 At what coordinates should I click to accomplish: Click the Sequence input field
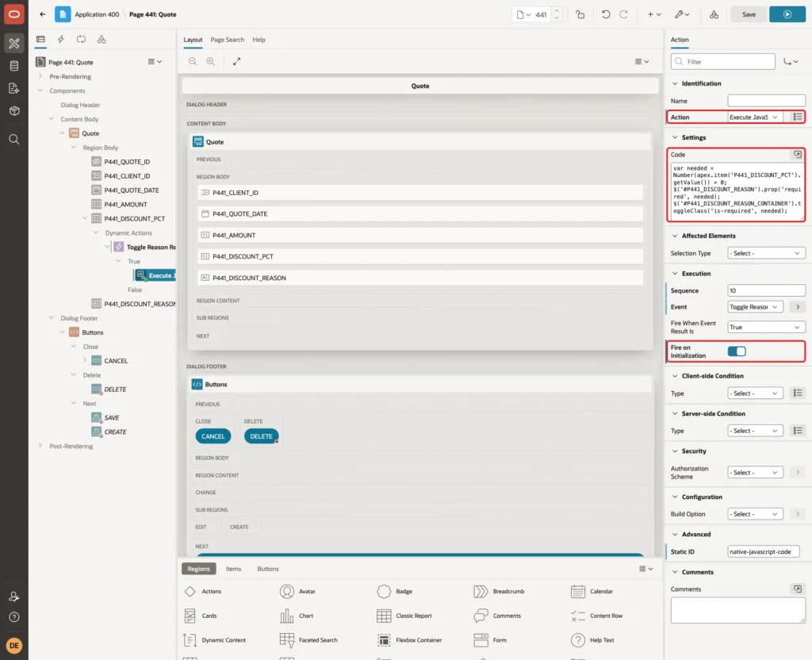click(x=767, y=290)
